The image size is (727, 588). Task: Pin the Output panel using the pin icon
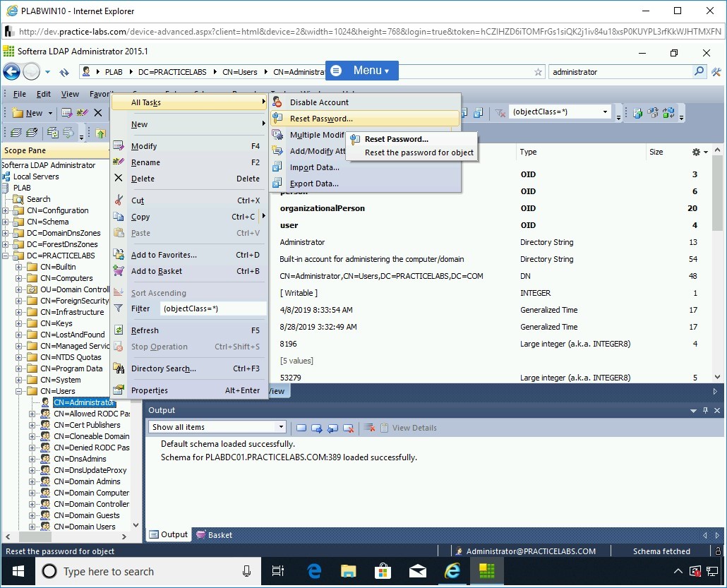click(x=705, y=410)
